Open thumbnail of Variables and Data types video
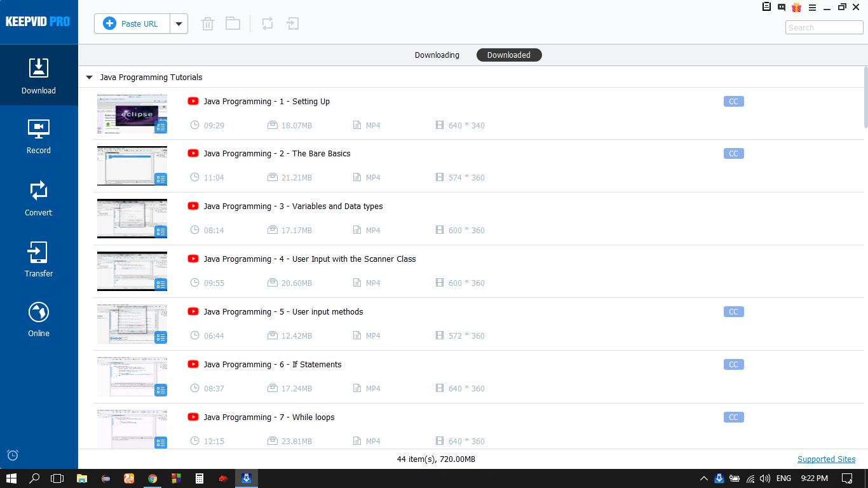The image size is (868, 488). pos(132,219)
